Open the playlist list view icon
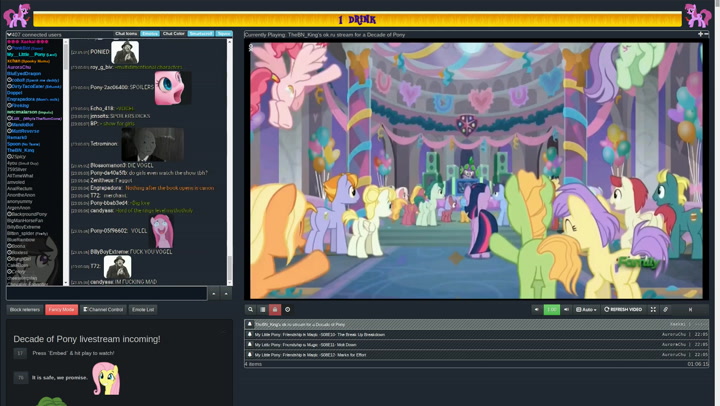Image resolution: width=720 pixels, height=406 pixels. (263, 310)
